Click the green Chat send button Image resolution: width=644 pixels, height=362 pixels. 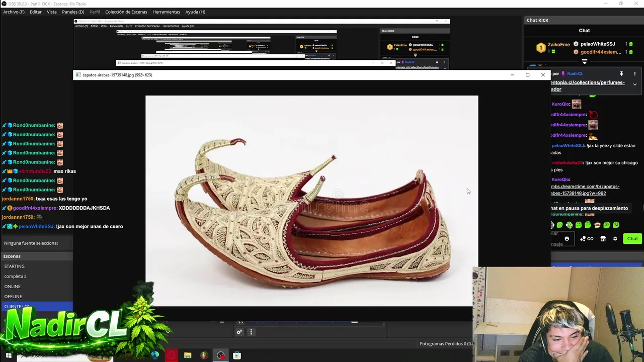(632, 239)
